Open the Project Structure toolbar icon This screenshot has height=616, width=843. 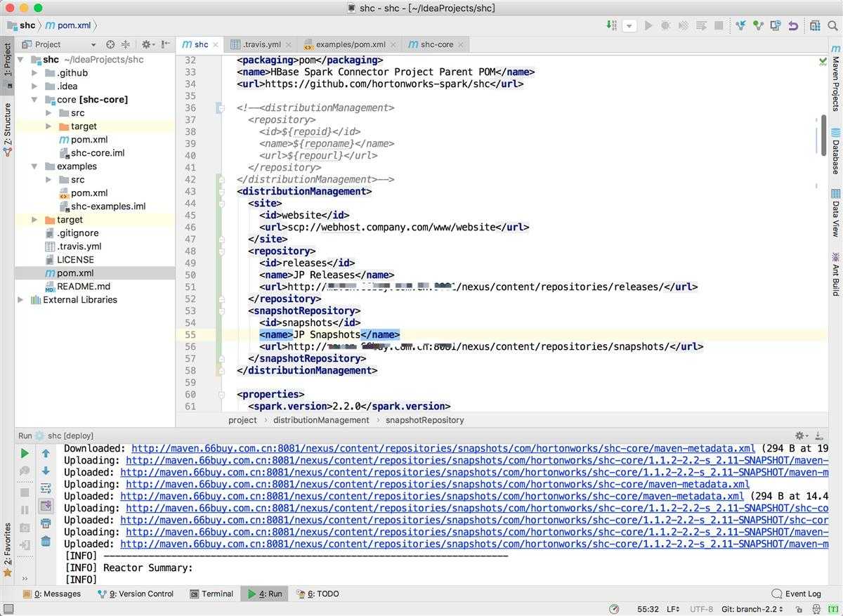click(x=815, y=26)
